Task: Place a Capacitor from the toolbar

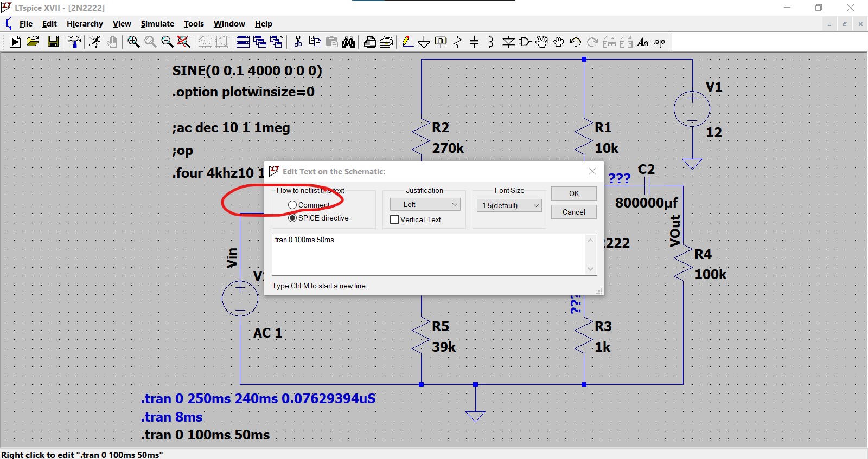Action: point(474,42)
